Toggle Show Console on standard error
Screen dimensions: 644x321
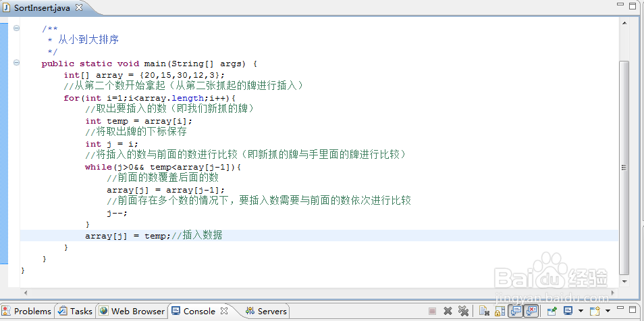[x=531, y=311]
